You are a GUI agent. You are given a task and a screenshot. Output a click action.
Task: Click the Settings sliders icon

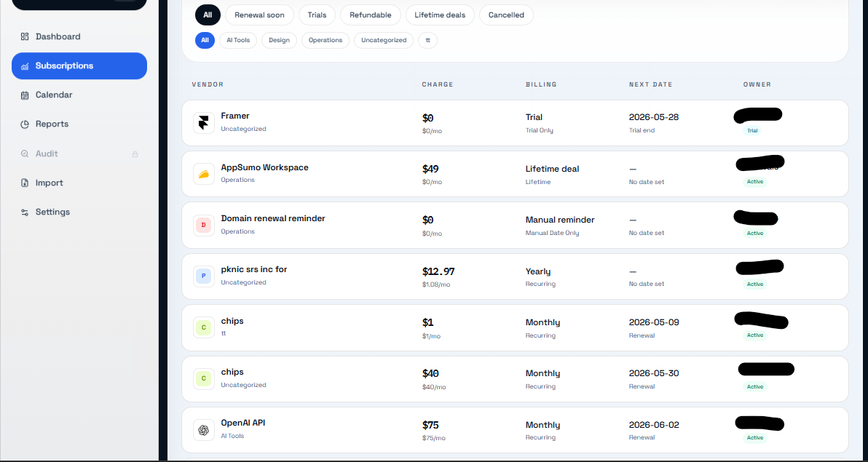click(x=24, y=212)
